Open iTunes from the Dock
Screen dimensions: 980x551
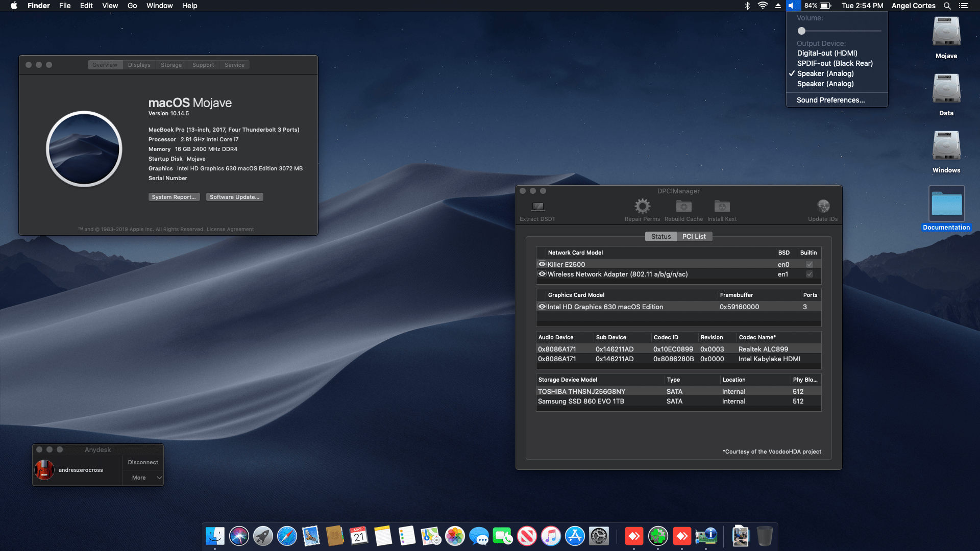click(551, 536)
